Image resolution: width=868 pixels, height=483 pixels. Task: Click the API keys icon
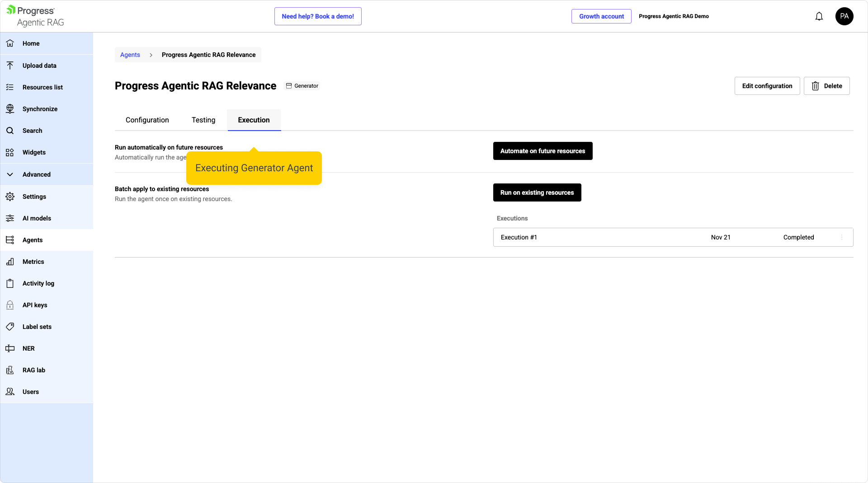point(10,305)
